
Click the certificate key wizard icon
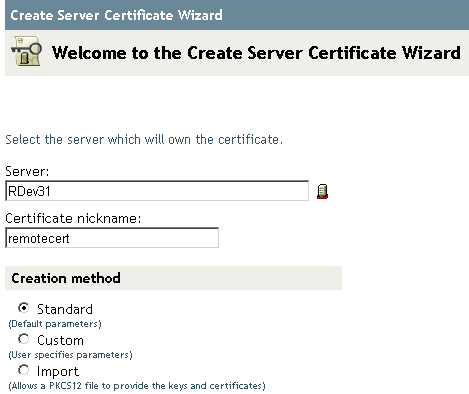pyautogui.click(x=27, y=52)
